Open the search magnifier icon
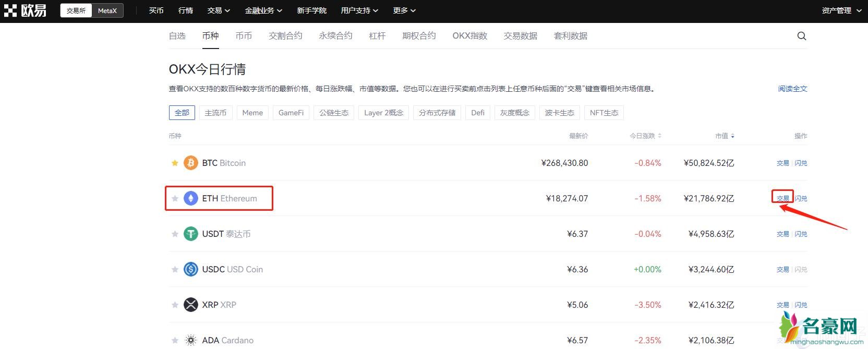This screenshot has height=349, width=868. (802, 36)
